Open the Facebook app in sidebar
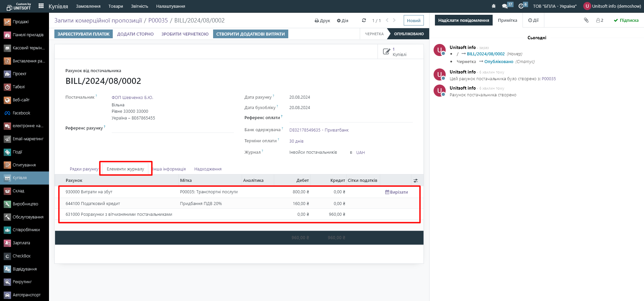 pos(21,113)
